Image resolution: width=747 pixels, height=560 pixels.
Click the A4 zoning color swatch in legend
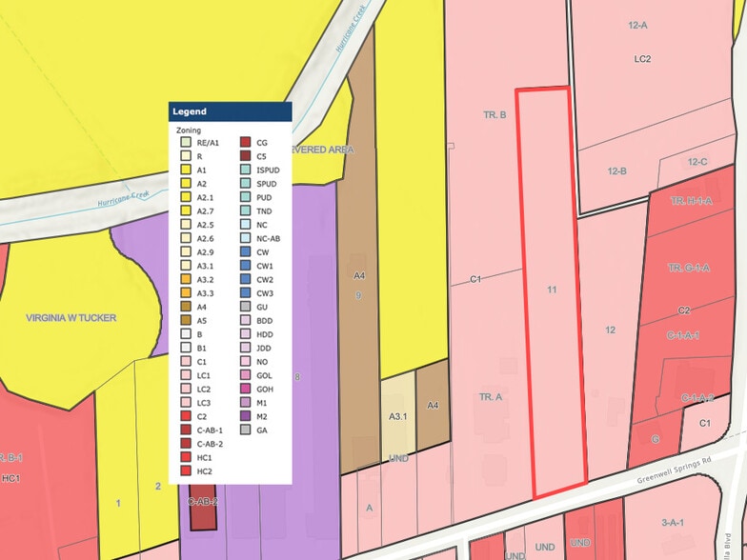pyautogui.click(x=186, y=307)
